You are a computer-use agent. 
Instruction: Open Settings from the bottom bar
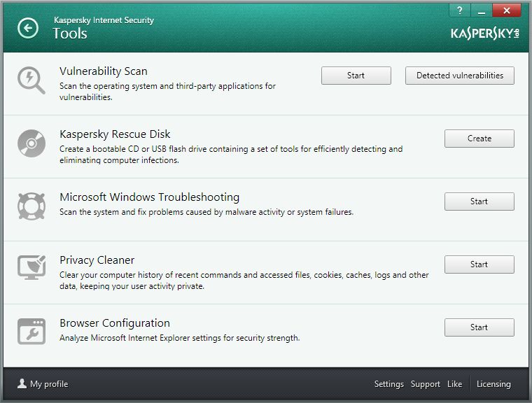[x=388, y=384]
